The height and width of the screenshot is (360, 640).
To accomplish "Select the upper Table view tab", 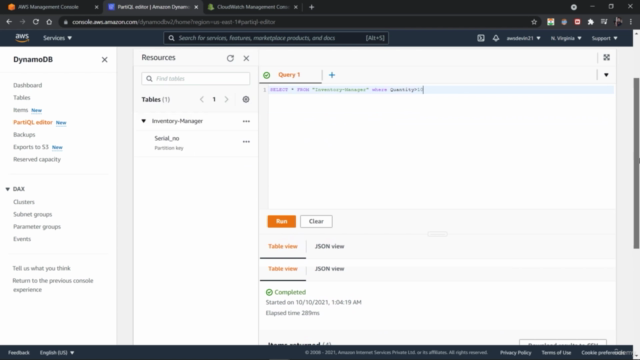I will tap(283, 246).
